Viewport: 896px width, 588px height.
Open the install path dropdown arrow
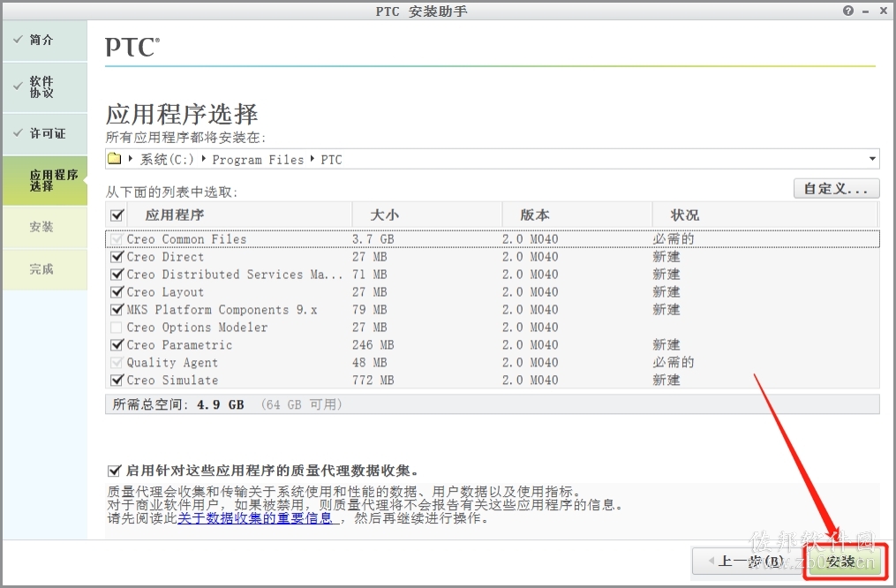(x=872, y=159)
